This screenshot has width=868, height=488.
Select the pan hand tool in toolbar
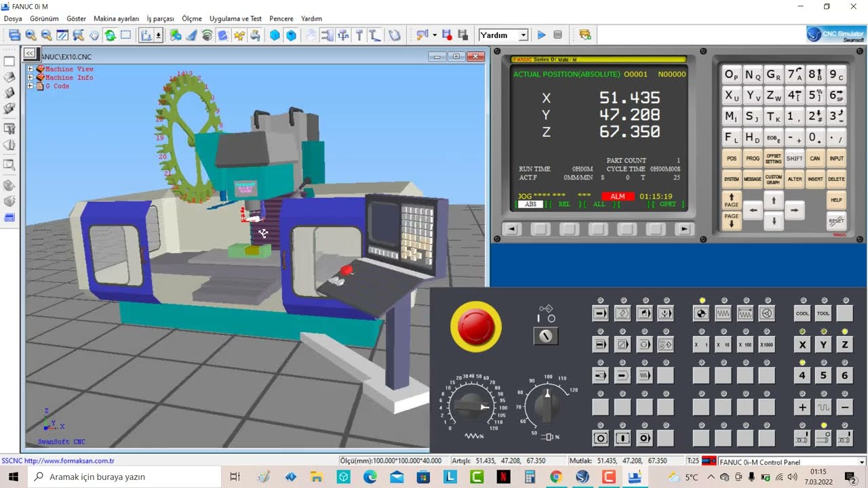(94, 35)
